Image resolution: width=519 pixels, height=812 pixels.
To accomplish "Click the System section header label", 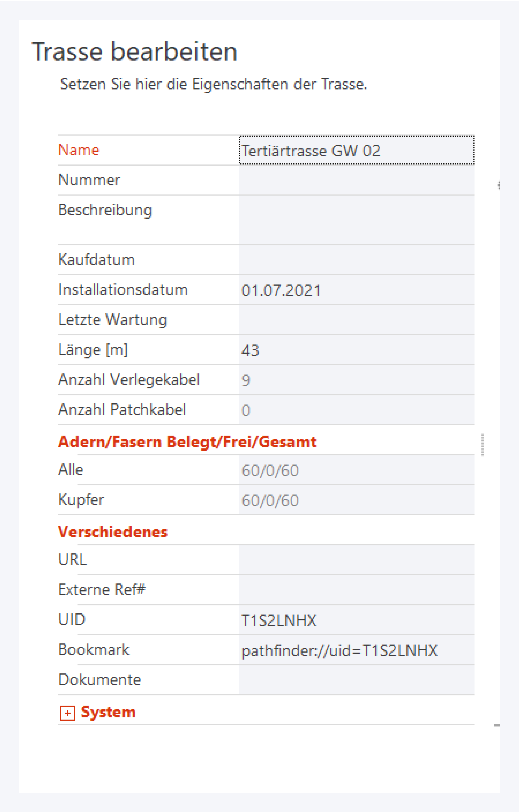I will pos(108,712).
